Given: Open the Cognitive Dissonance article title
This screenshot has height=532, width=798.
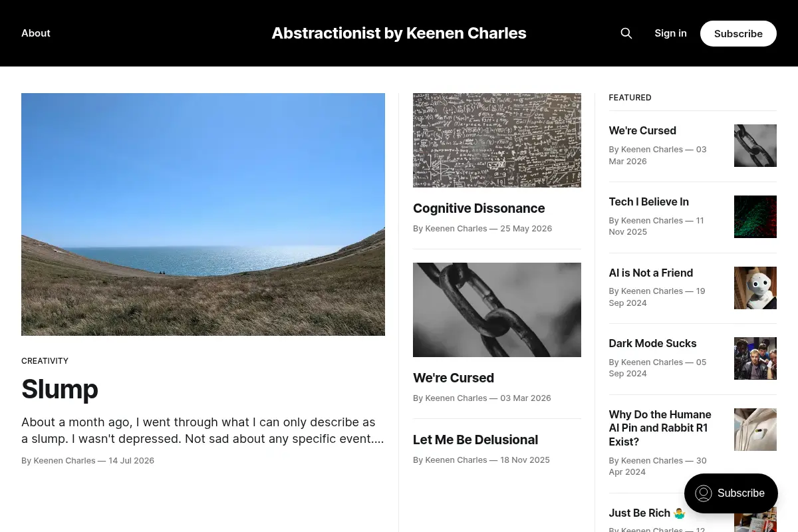Looking at the screenshot, I should (479, 208).
